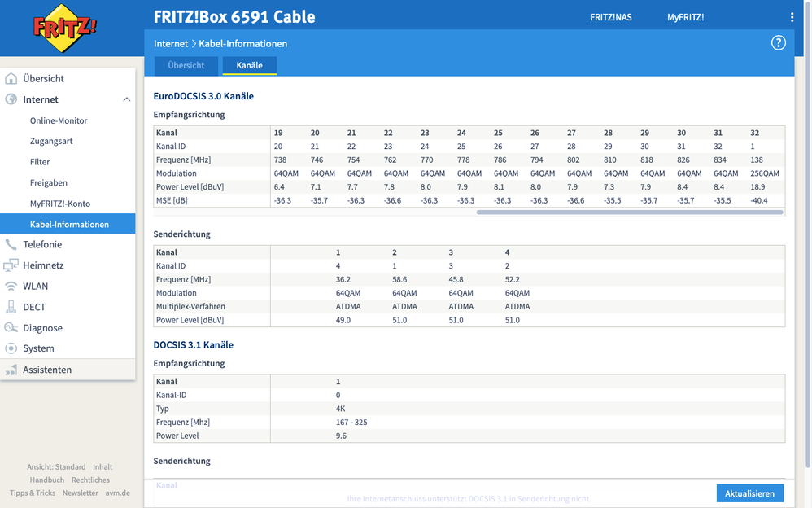Click the DECT handset icon
This screenshot has width=812, height=508.
11,307
